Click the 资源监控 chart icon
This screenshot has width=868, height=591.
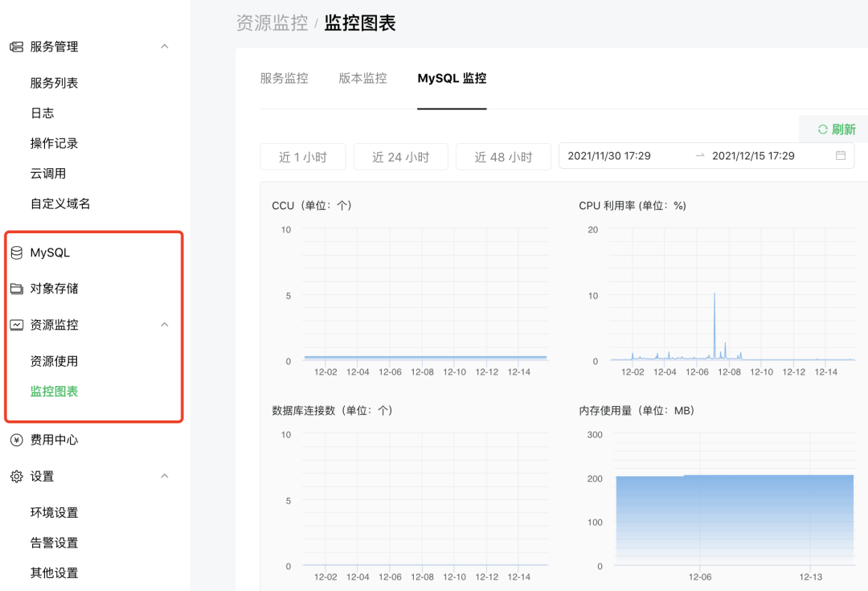pyautogui.click(x=16, y=325)
